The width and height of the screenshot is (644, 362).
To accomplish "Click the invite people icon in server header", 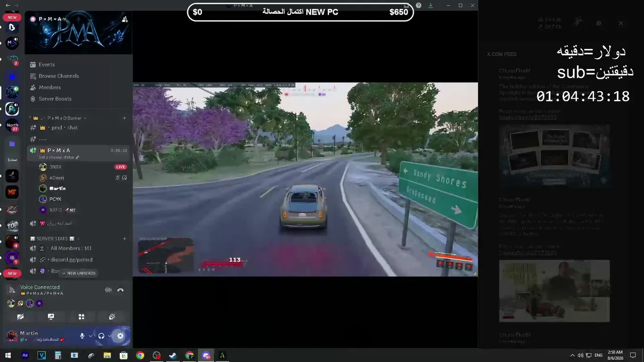I will (x=124, y=19).
